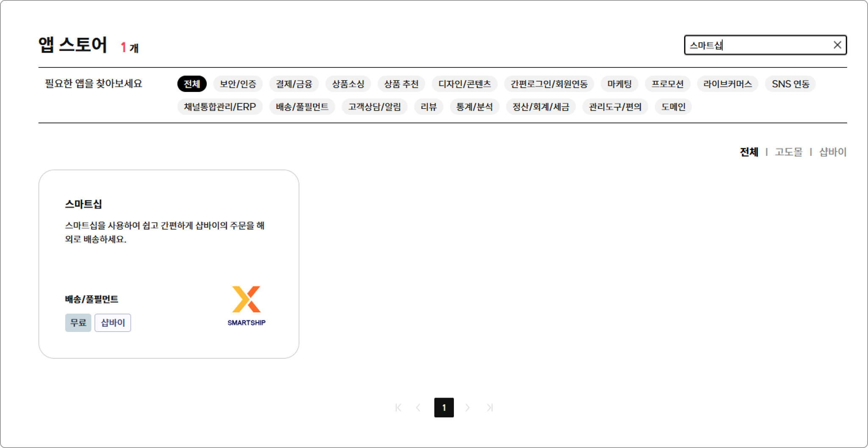Filter by 마케팅 category
This screenshot has height=448, width=868.
(619, 83)
